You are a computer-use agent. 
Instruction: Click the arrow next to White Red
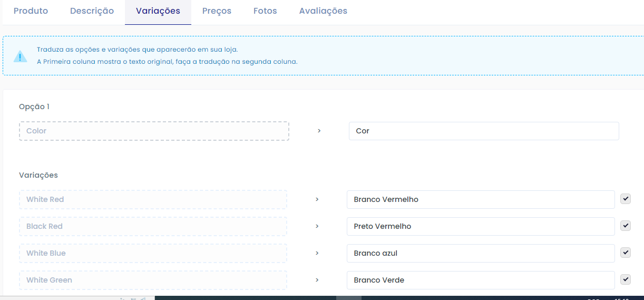coord(317,199)
